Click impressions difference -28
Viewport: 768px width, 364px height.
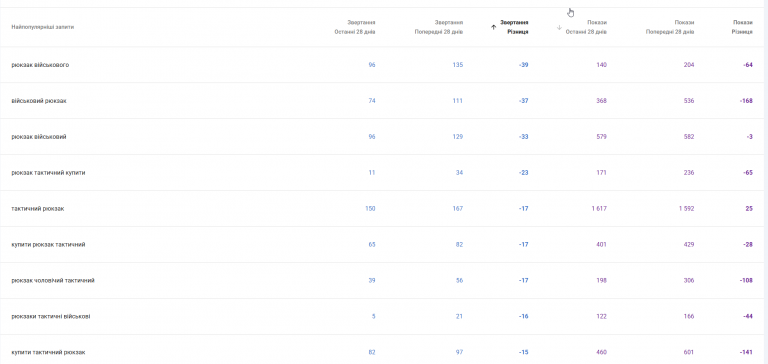click(748, 244)
